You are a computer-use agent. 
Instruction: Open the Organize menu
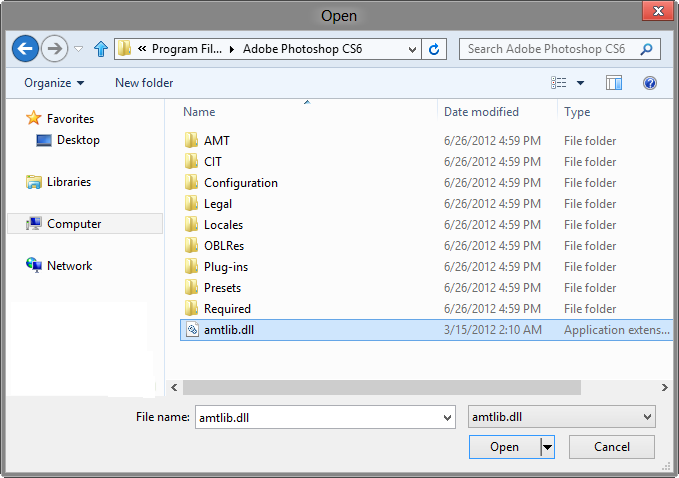[x=54, y=83]
